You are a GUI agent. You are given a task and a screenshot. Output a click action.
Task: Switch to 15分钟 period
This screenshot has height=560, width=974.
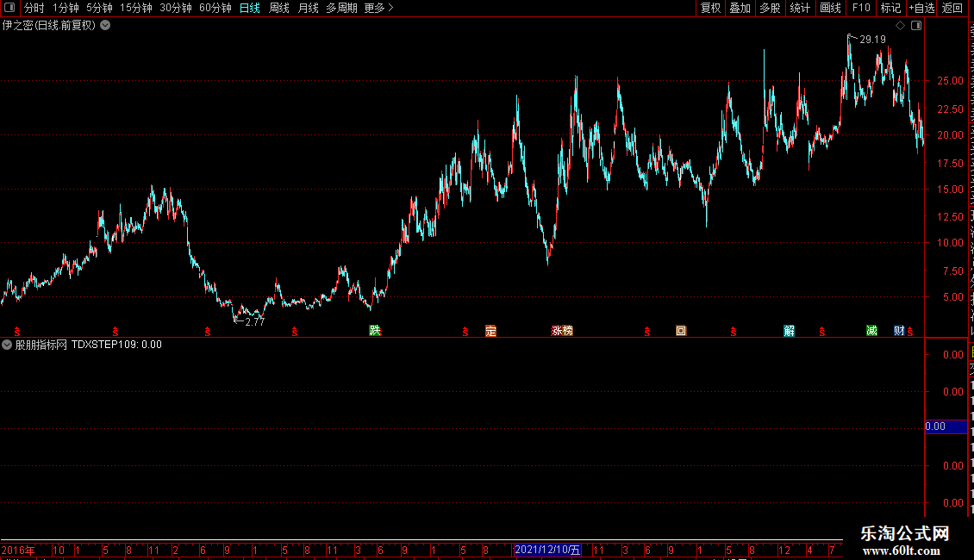(x=135, y=8)
